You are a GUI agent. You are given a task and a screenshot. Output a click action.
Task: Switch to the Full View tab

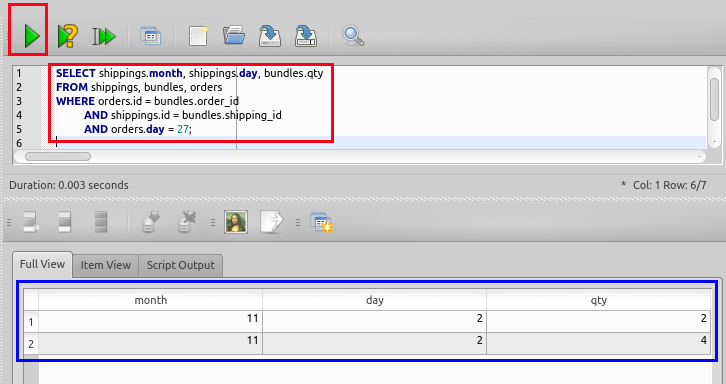point(42,264)
